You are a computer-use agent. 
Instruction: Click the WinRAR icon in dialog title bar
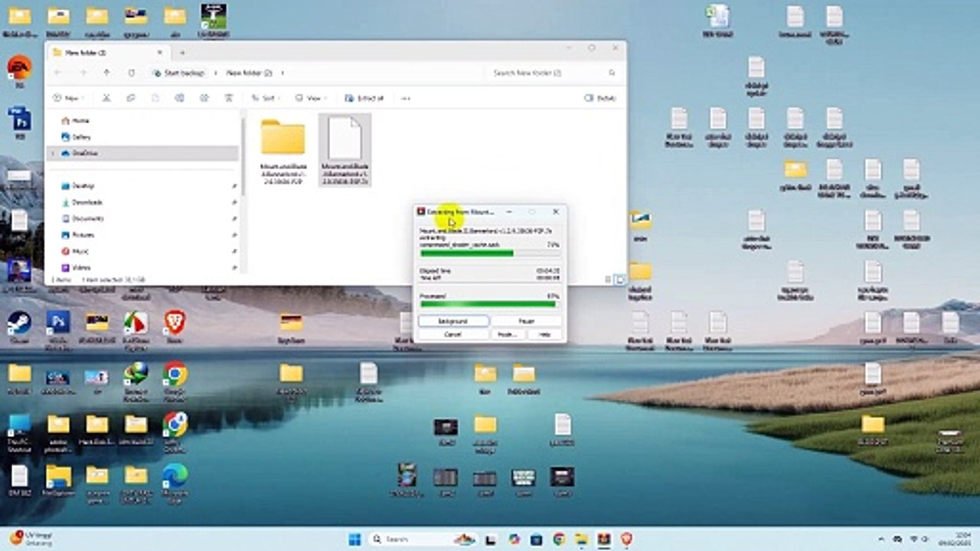pos(421,211)
